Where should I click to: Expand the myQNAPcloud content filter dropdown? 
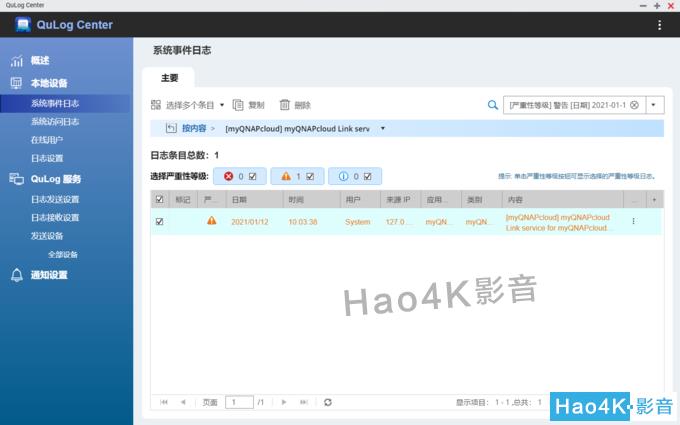382,128
